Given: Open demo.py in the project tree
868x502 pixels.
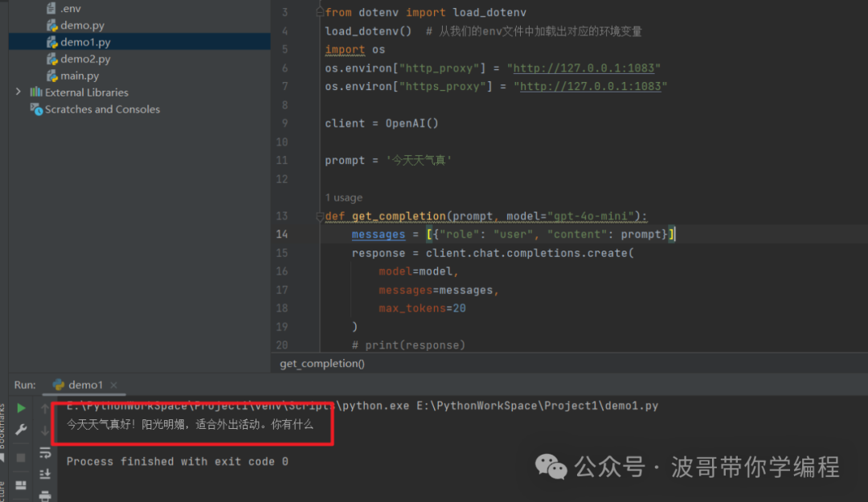Looking at the screenshot, I should [x=76, y=25].
